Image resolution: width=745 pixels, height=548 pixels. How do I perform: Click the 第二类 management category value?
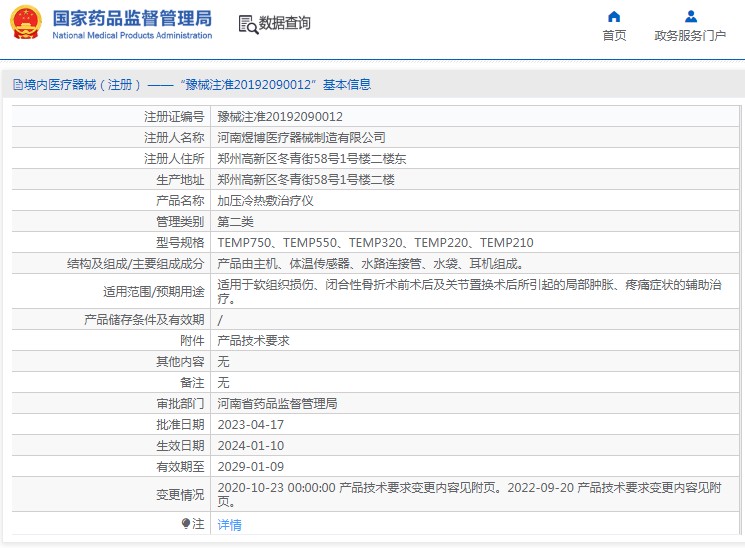tap(235, 221)
